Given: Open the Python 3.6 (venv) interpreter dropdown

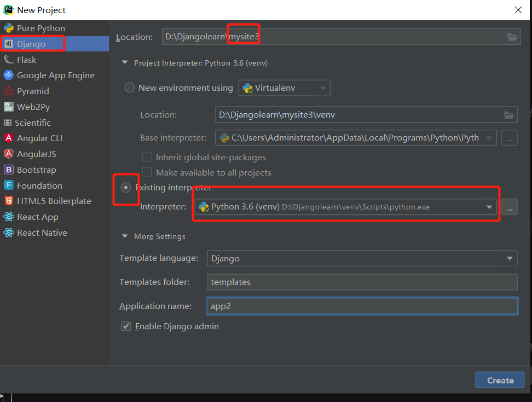Looking at the screenshot, I should (346, 207).
